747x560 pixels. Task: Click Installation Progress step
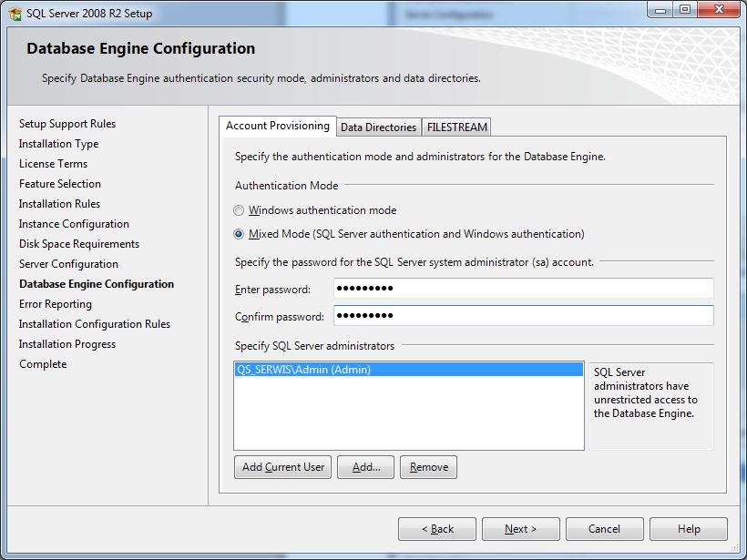(x=67, y=344)
